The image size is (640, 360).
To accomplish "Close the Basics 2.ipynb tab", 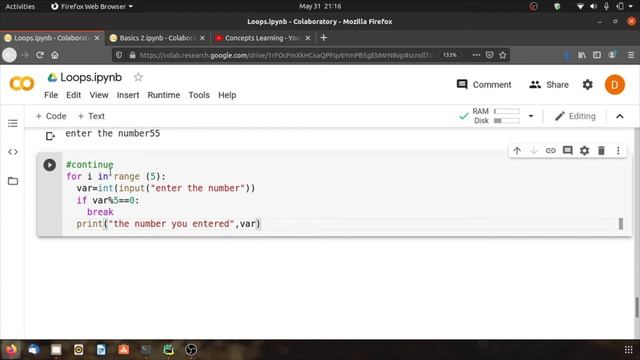I will (x=202, y=38).
